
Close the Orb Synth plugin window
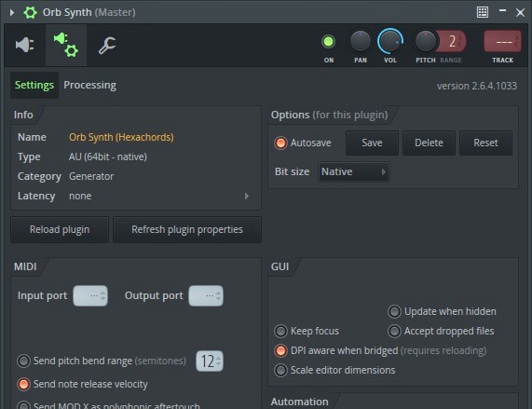tap(520, 13)
